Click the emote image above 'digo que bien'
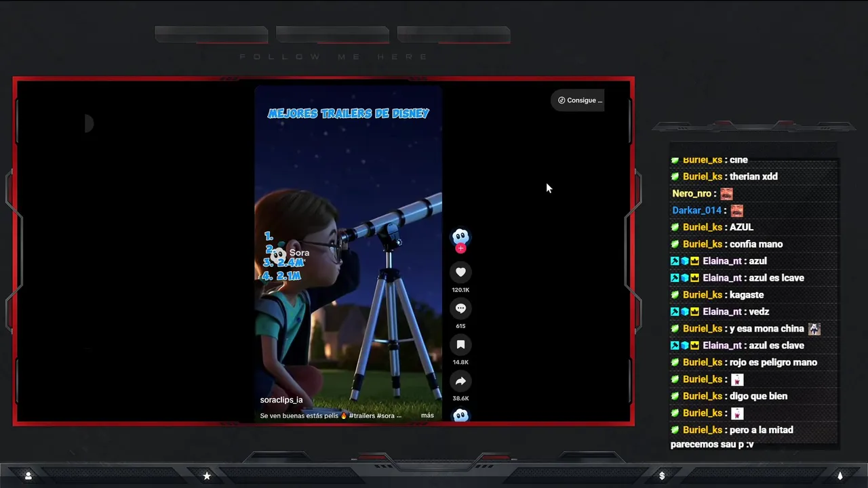 [736, 380]
